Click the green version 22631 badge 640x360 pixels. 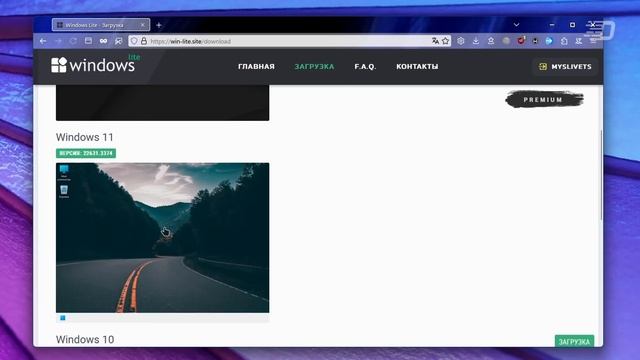tap(86, 153)
